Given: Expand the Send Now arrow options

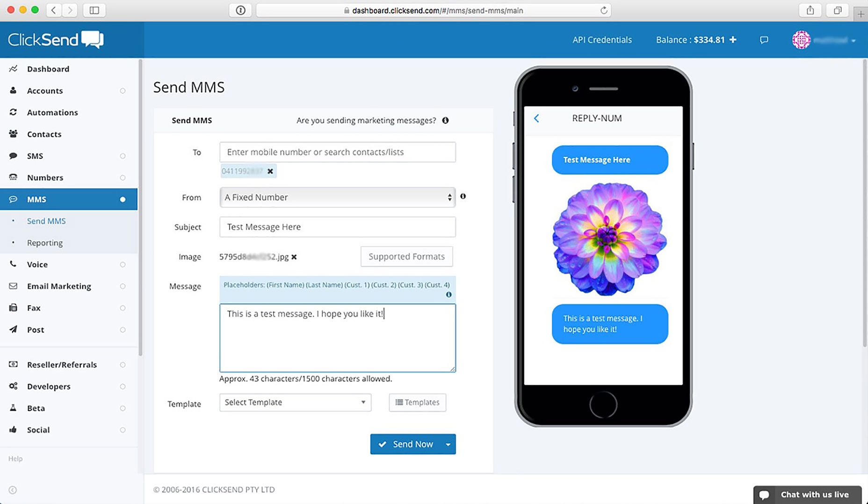Looking at the screenshot, I should [x=448, y=444].
